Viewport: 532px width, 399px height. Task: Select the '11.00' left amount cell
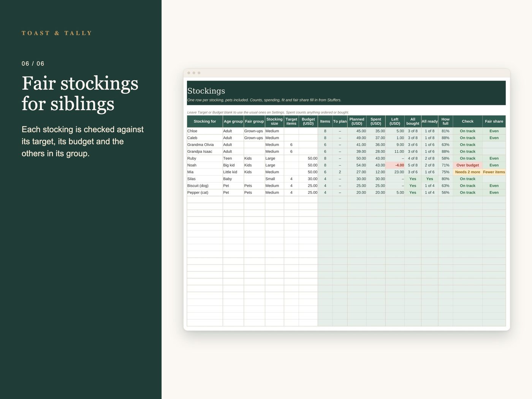coord(395,152)
